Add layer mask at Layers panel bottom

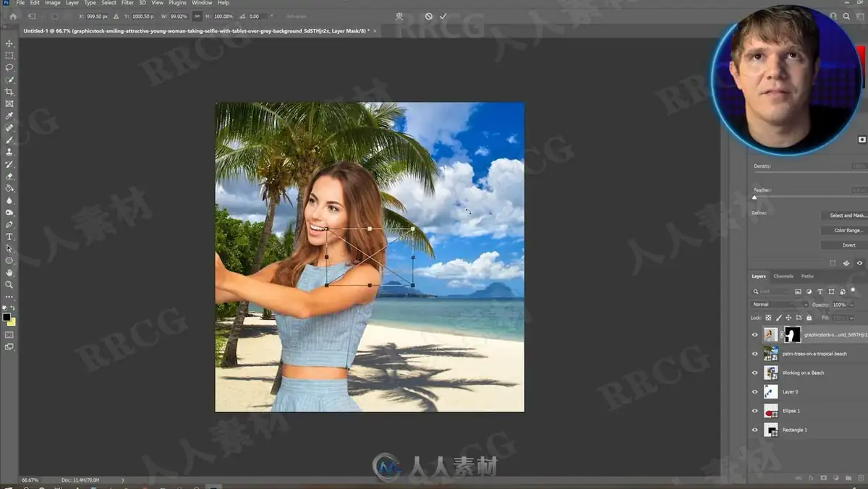click(823, 477)
